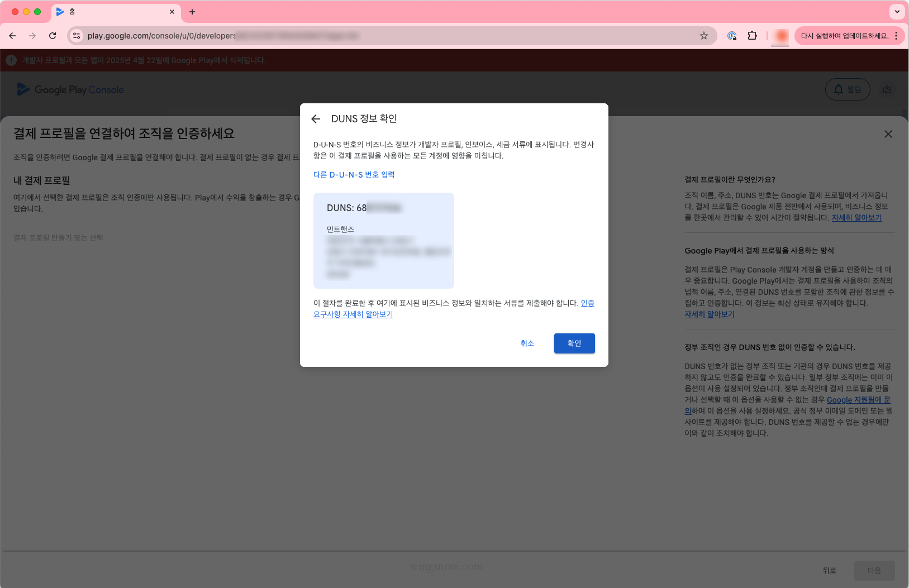Click the warning icon in the red banner
This screenshot has width=909, height=588.
point(11,60)
